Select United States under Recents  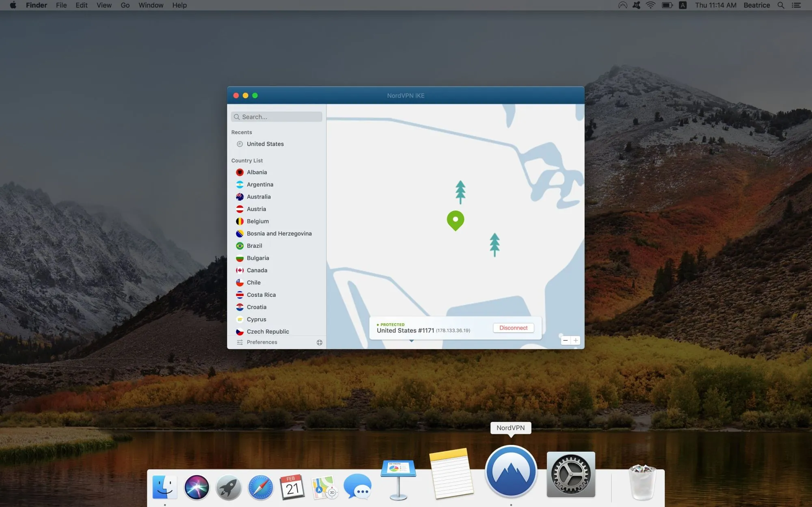[266, 144]
